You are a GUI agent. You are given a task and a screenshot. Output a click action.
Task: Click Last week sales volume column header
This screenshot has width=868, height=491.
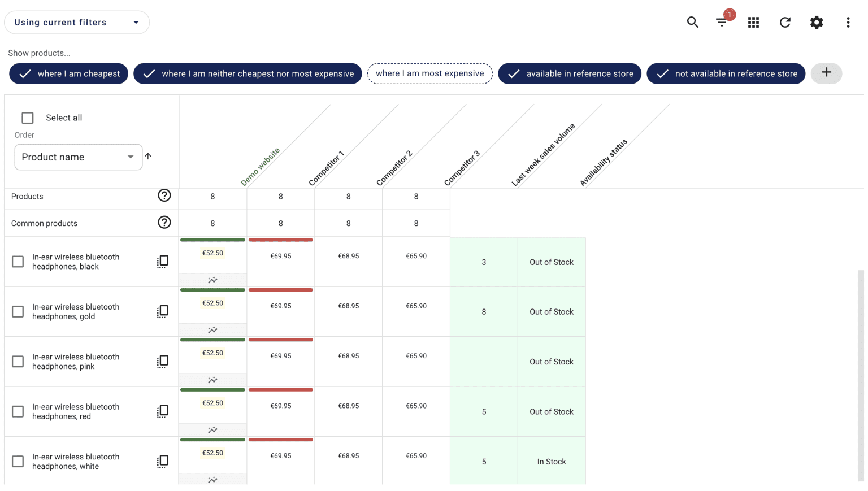[x=543, y=155]
